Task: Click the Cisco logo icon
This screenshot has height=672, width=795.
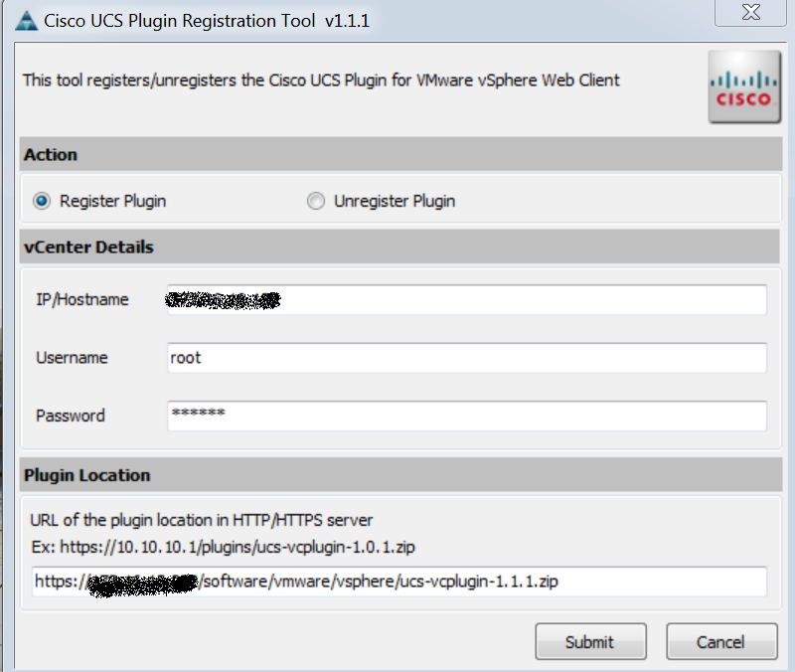Action: pyautogui.click(x=743, y=86)
